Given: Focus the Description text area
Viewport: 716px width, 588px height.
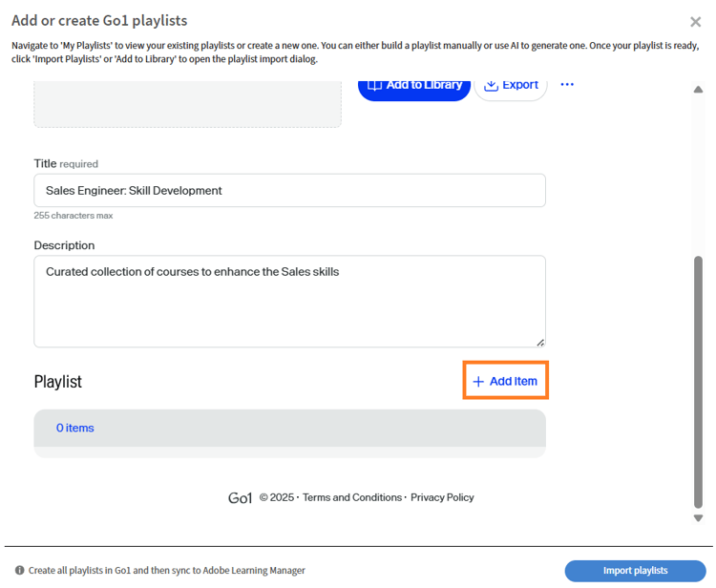Looking at the screenshot, I should click(x=289, y=301).
